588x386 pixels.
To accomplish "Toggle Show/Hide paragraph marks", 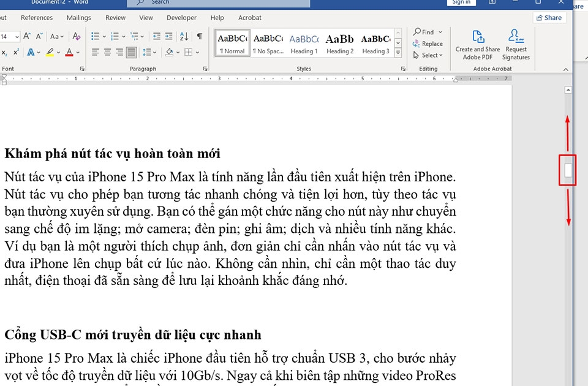I will [200, 36].
